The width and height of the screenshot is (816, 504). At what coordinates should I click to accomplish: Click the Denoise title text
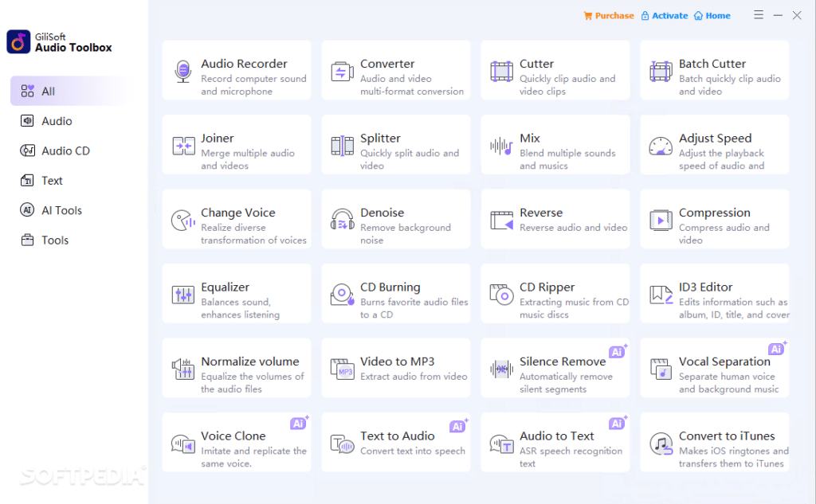[x=382, y=213]
